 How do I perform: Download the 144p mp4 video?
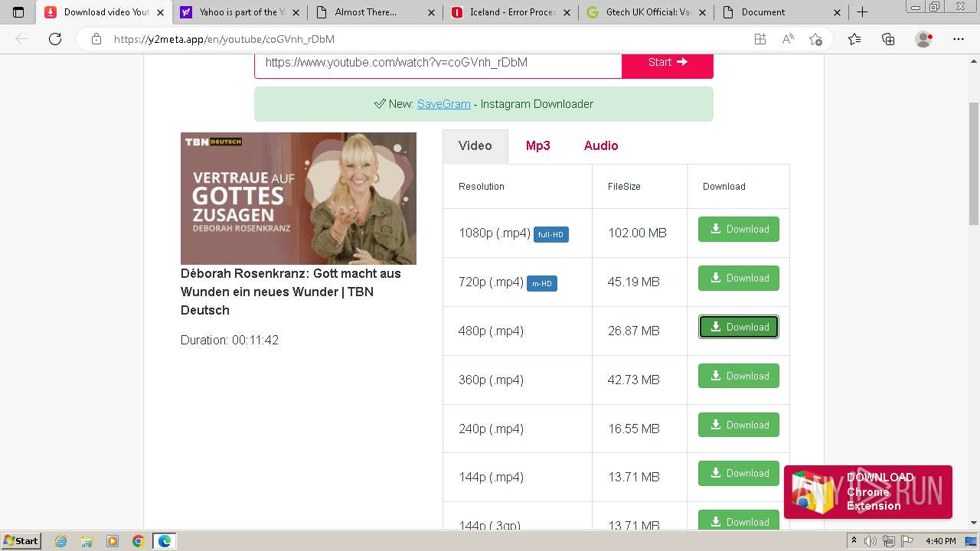[738, 473]
